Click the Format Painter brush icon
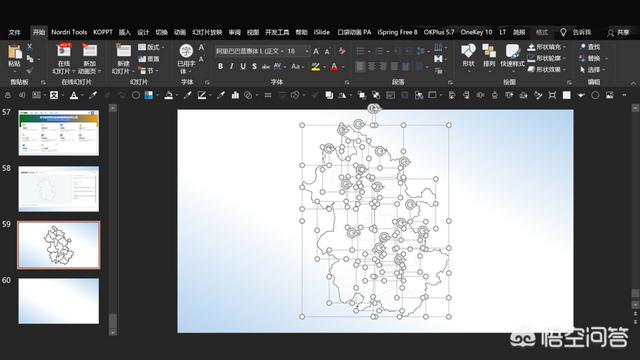The height and width of the screenshot is (360, 640). point(30,70)
